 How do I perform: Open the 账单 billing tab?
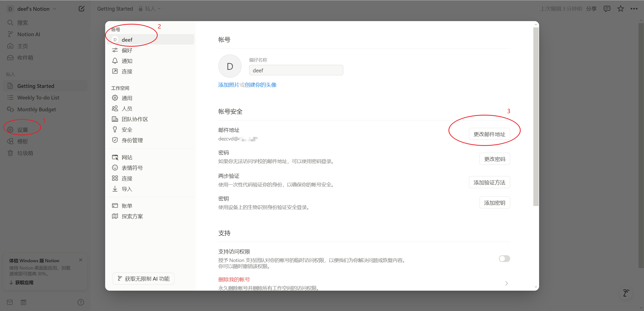(150, 206)
